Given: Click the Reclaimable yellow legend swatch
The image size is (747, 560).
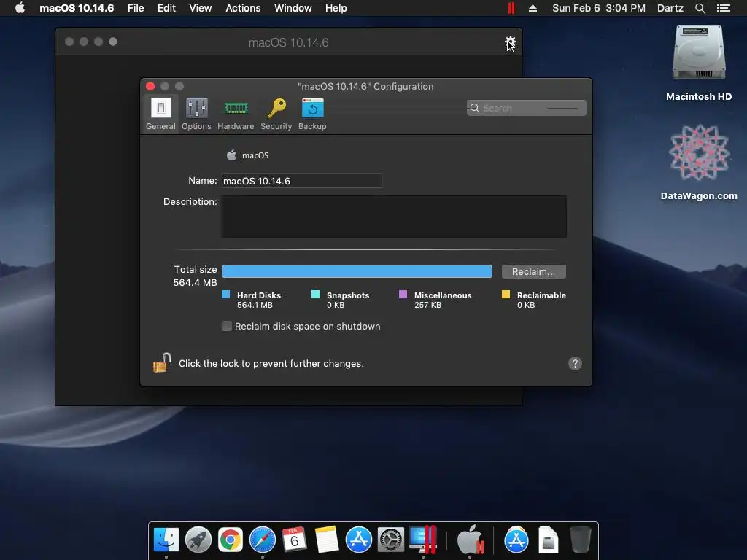Looking at the screenshot, I should pos(506,295).
